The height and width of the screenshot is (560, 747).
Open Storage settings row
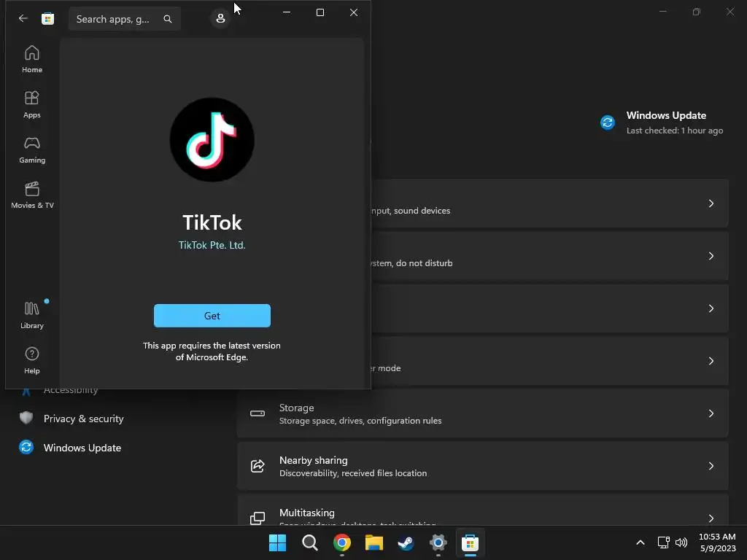tap(483, 413)
